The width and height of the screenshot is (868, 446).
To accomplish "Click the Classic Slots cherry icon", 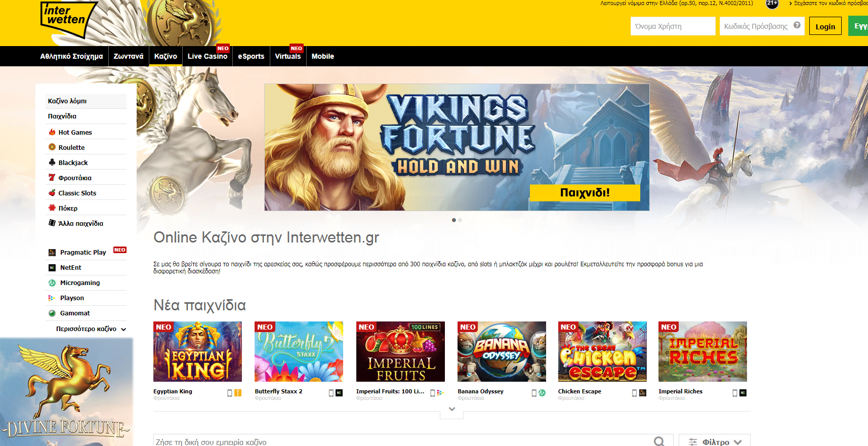I will [52, 193].
